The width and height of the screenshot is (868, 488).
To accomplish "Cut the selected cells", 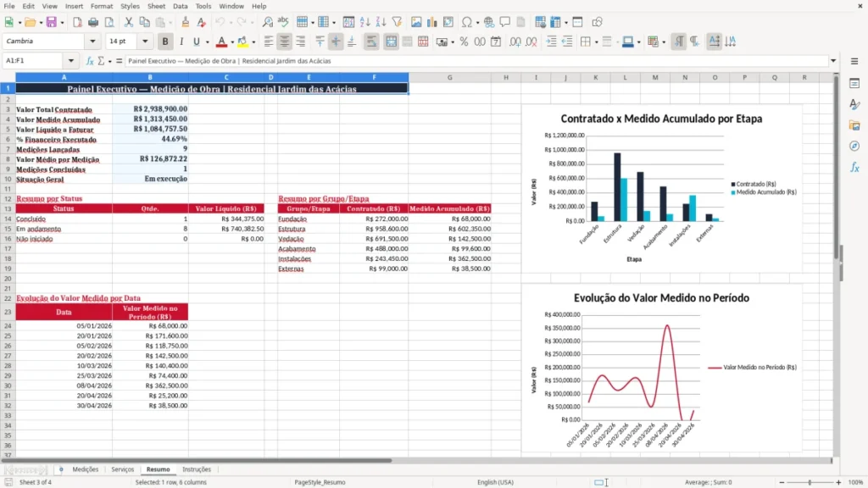I will (129, 22).
